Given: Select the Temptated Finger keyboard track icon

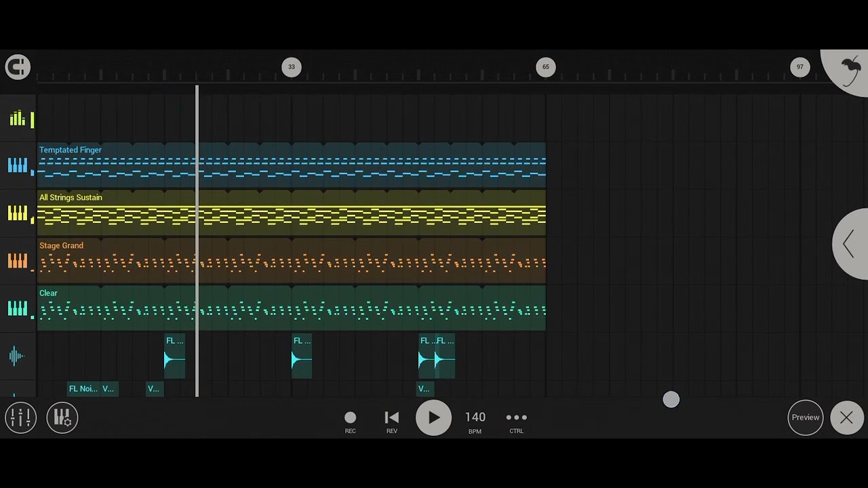Looking at the screenshot, I should click(19, 165).
